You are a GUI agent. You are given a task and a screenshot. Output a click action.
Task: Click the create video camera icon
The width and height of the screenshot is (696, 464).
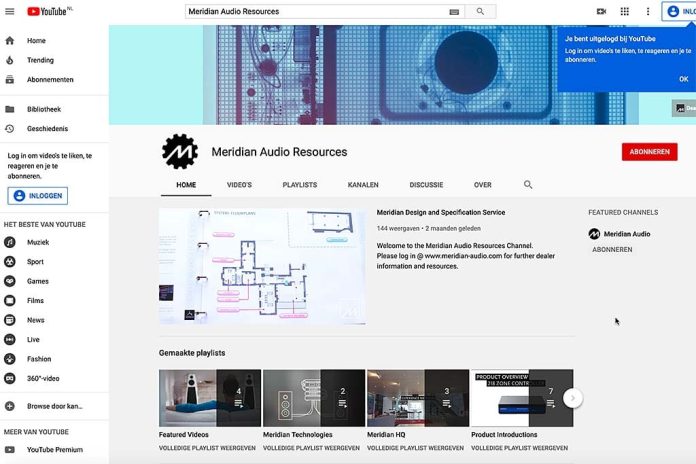tap(601, 12)
